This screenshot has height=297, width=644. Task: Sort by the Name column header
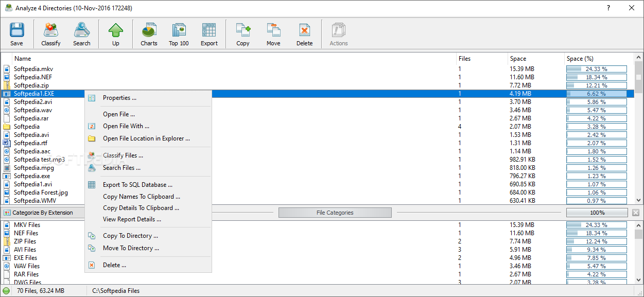click(234, 59)
